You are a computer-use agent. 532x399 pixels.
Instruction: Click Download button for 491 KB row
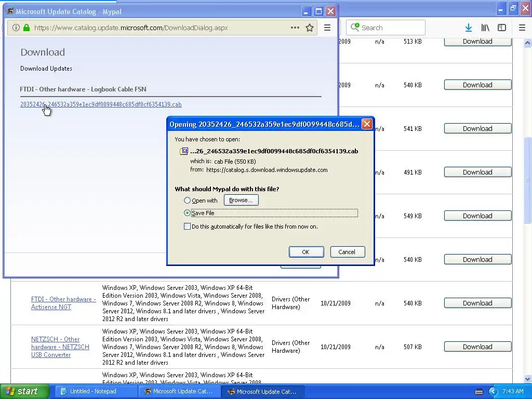478,172
